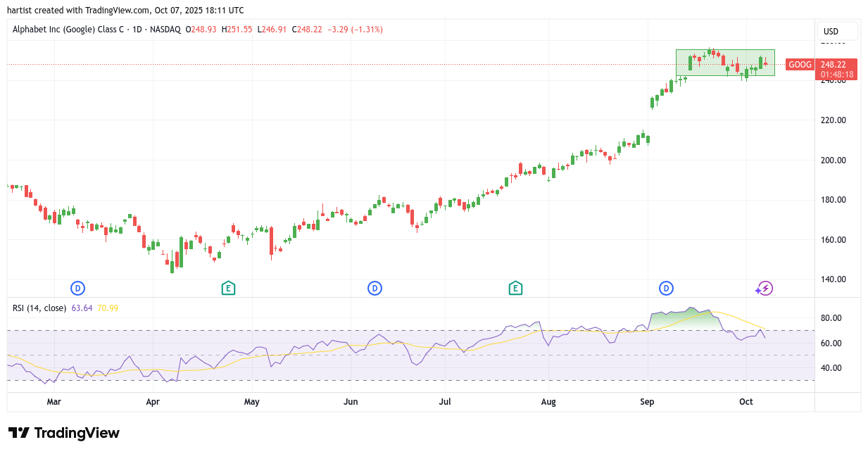This screenshot has height=454, width=868.
Task: Open the USD currency selector
Action: point(837,31)
